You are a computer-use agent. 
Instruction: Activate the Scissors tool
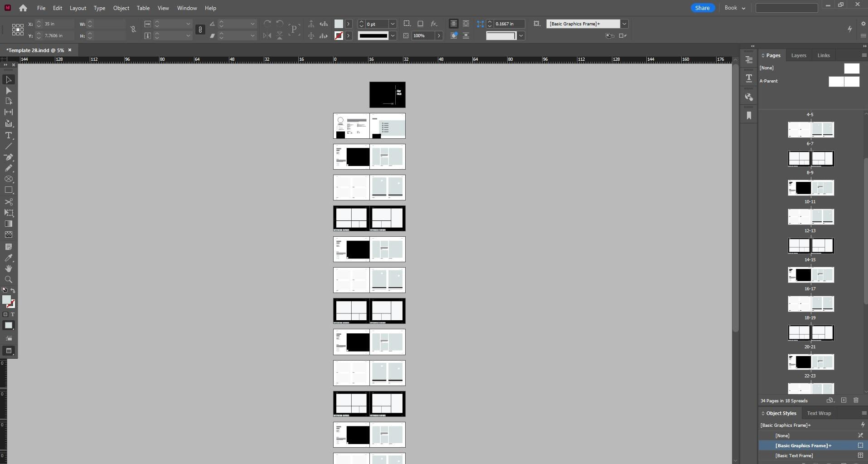[9, 202]
